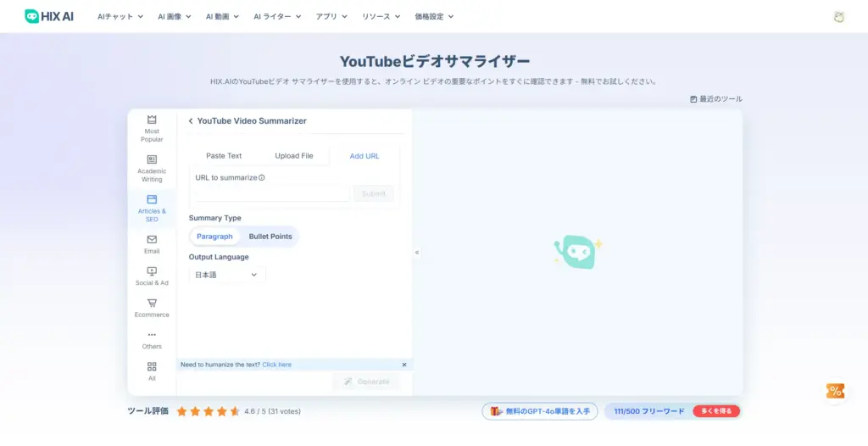Open the All tools grid icon
The width and height of the screenshot is (868, 446).
pyautogui.click(x=152, y=367)
